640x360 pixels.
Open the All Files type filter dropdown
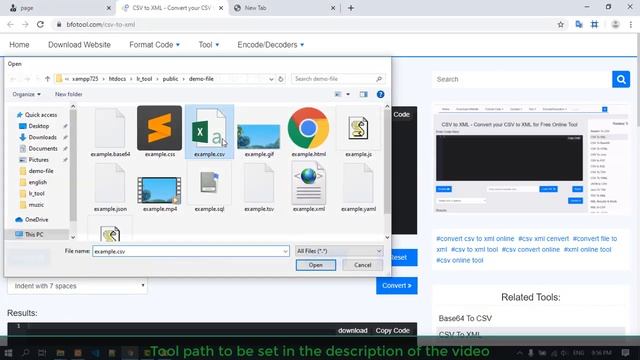(339, 251)
